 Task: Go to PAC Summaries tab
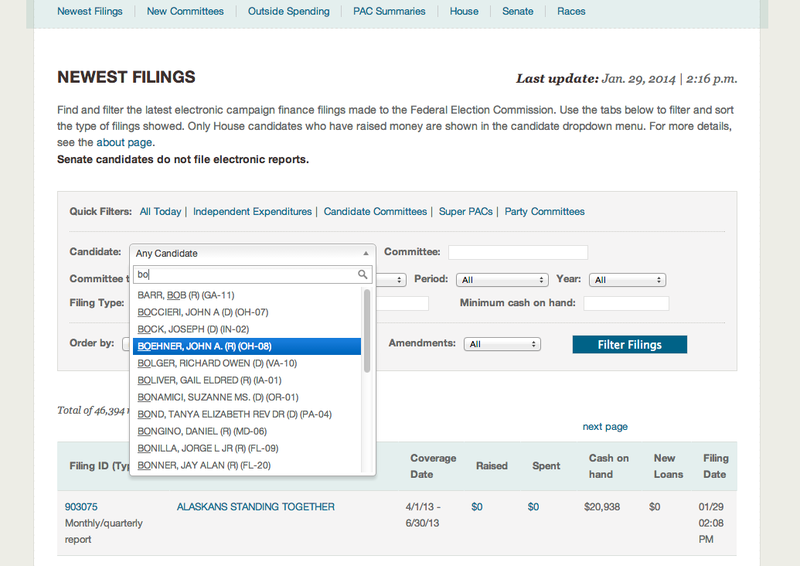point(389,12)
